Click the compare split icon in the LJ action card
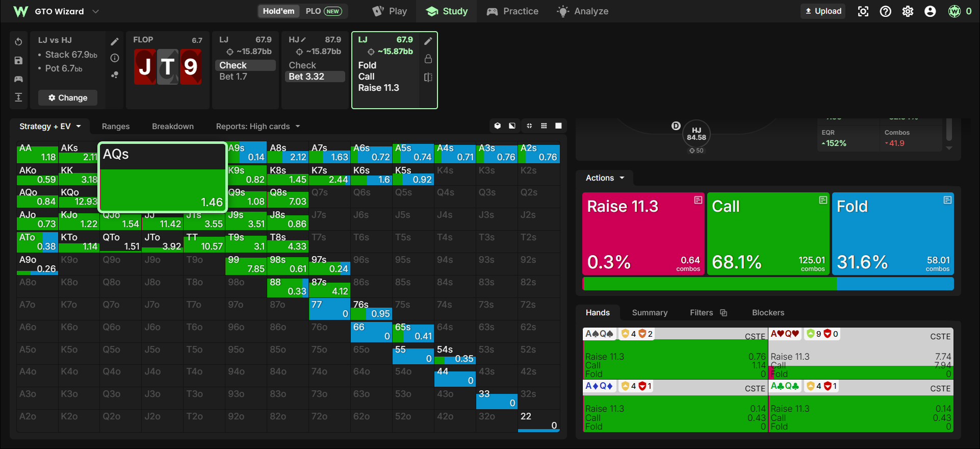Screen dimensions: 980x449 [428, 77]
